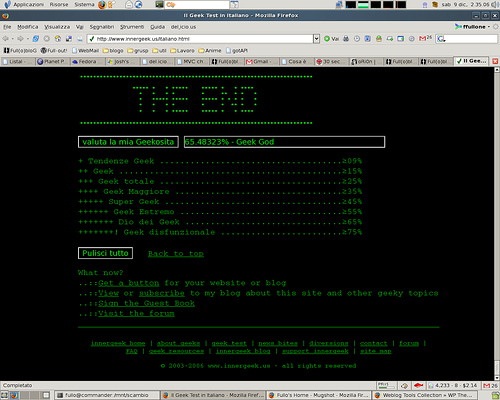500x400 pixels.
Task: Click the green Vai go button
Action: (x=331, y=39)
